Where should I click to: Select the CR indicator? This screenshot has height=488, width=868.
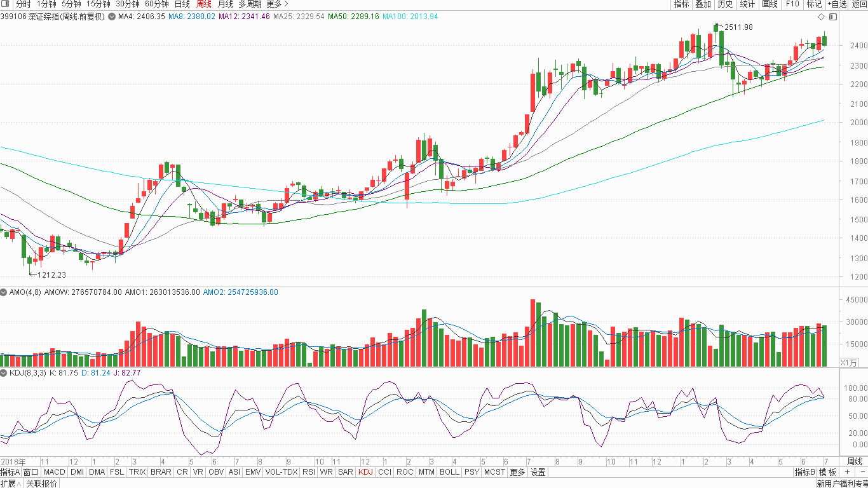coord(182,472)
